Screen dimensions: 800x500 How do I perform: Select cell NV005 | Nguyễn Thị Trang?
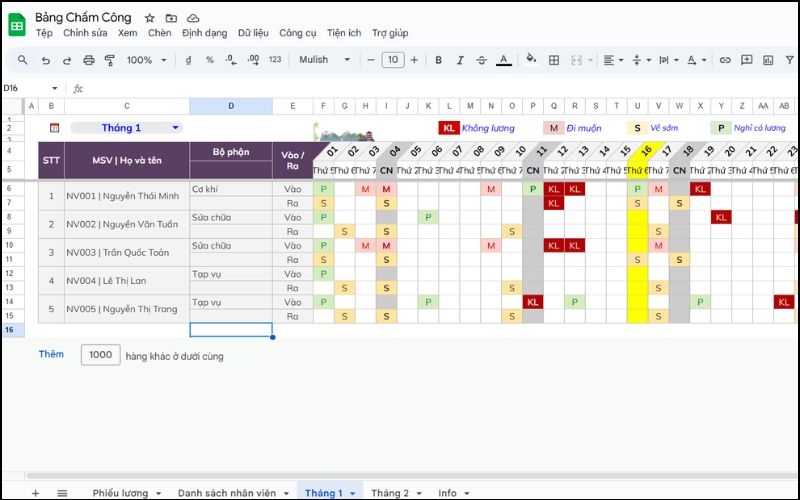tap(127, 309)
